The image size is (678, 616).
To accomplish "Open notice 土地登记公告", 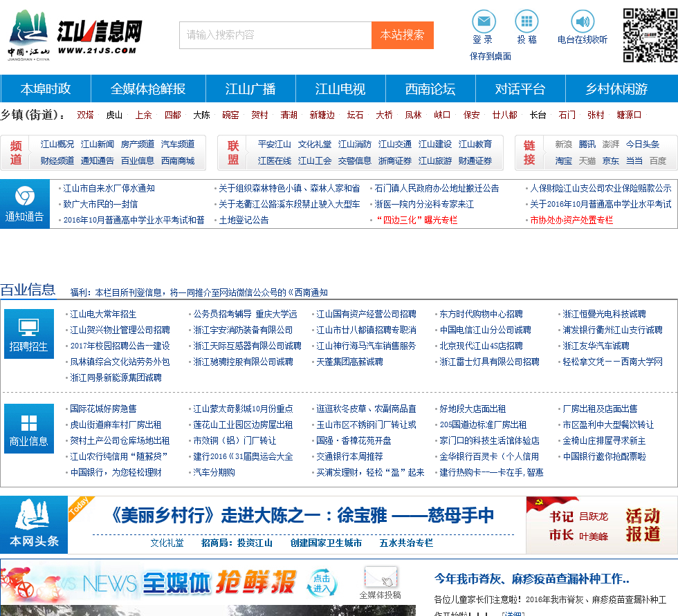I will (244, 221).
